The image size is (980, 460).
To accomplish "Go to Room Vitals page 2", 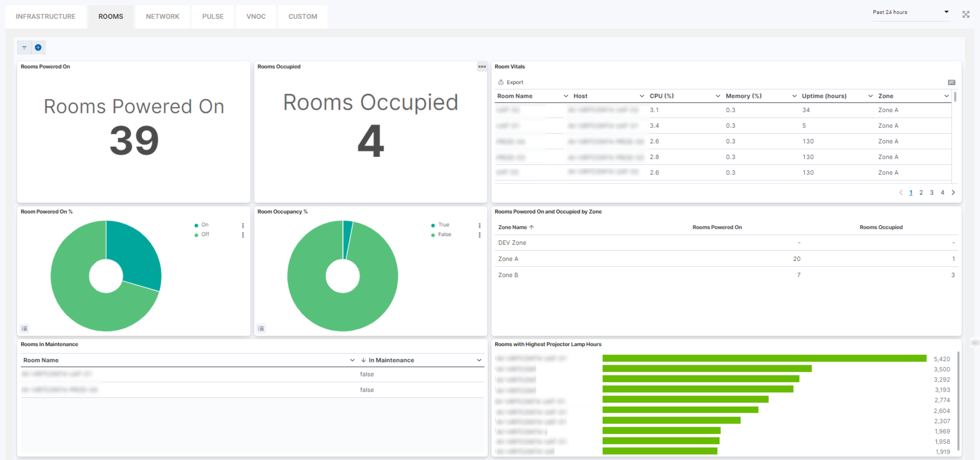I will [x=921, y=192].
